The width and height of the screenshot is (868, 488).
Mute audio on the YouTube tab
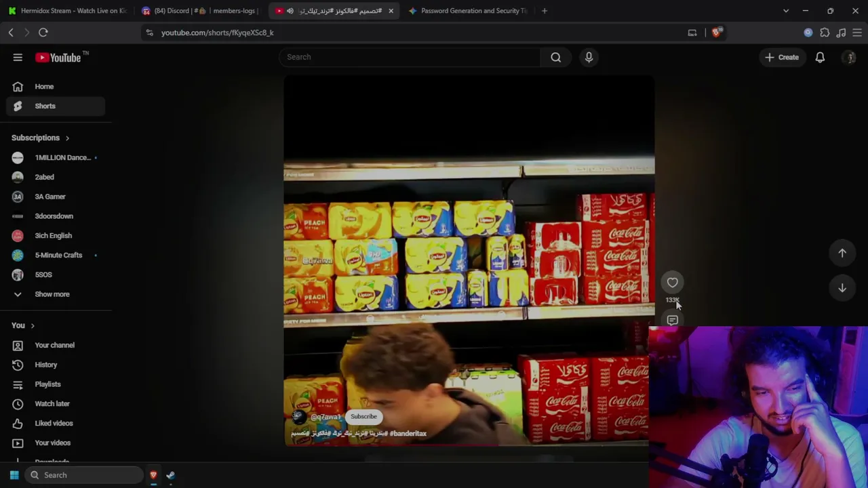pyautogui.click(x=290, y=11)
